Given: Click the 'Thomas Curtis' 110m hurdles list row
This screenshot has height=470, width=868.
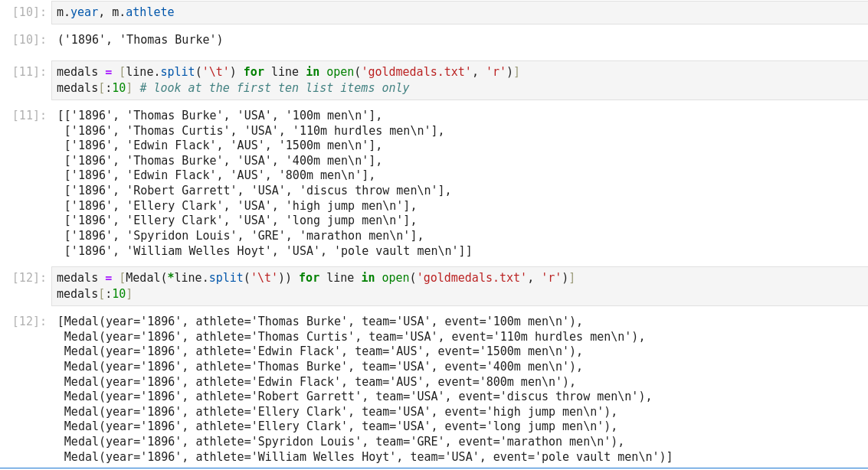Looking at the screenshot, I should [254, 131].
